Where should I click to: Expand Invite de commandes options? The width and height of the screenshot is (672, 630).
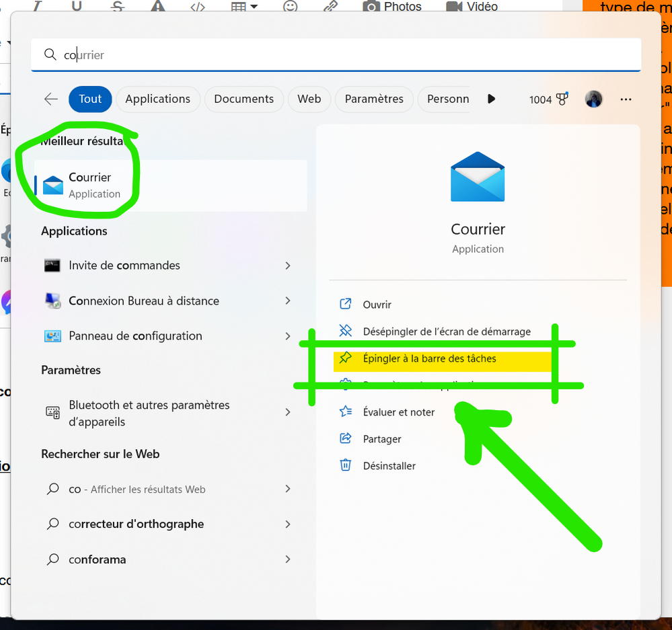coord(288,266)
